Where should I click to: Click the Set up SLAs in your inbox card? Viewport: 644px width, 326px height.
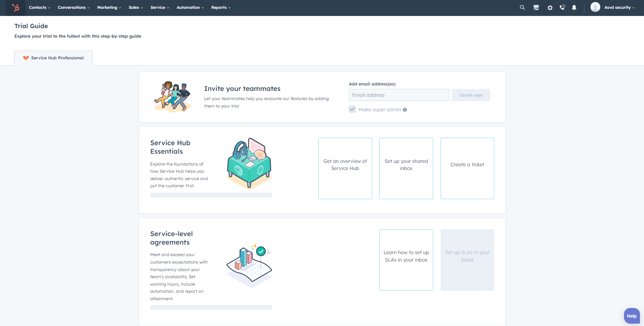467,260
